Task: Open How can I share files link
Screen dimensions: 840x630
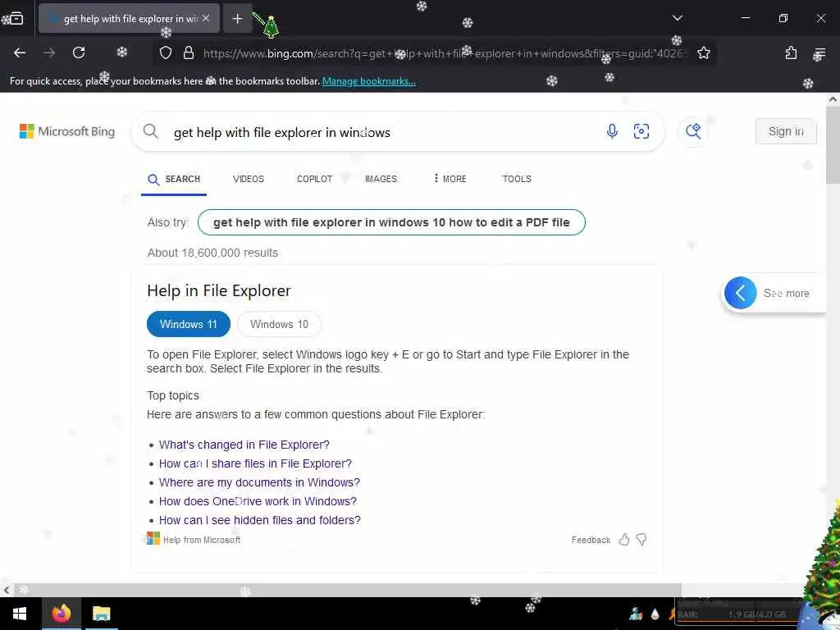Action: pyautogui.click(x=256, y=463)
